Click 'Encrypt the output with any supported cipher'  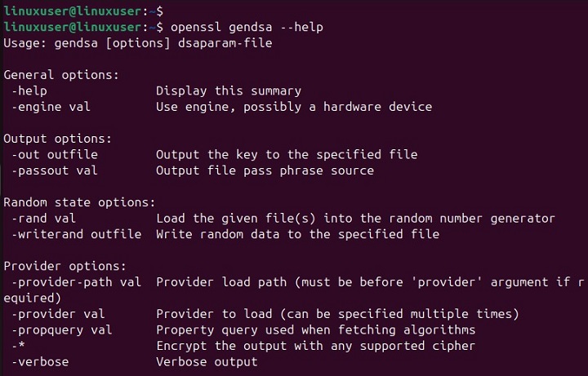[315, 346]
